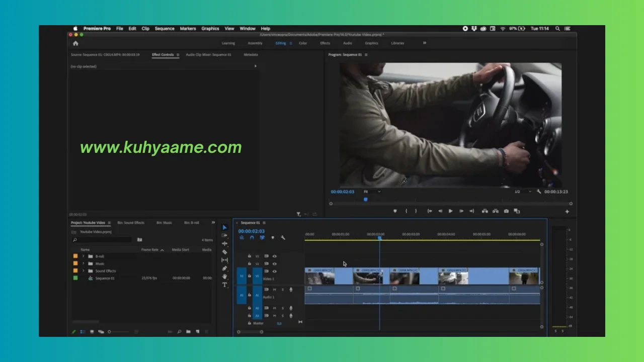Open the Project: Youtube Video panel menu
Screen dimensions: 644x362
109,223
